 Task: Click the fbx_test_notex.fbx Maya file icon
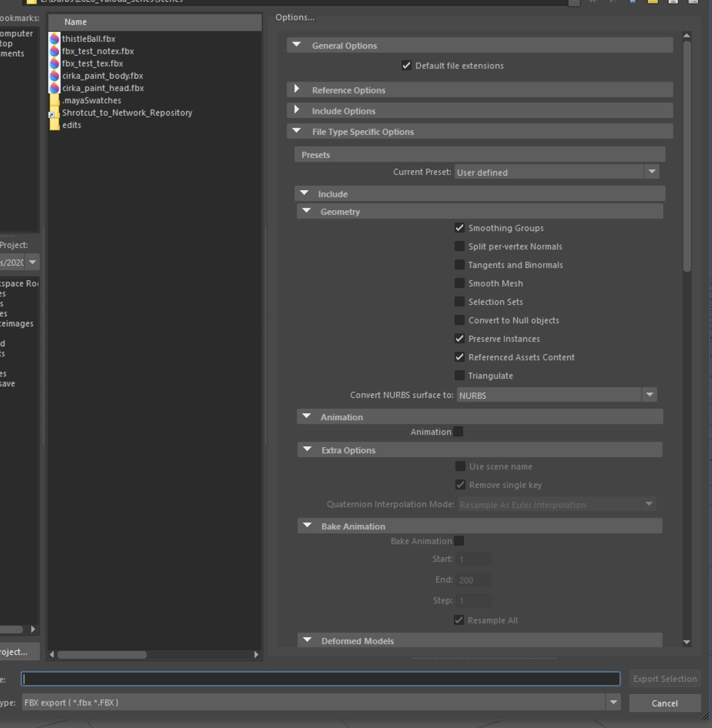(x=54, y=51)
